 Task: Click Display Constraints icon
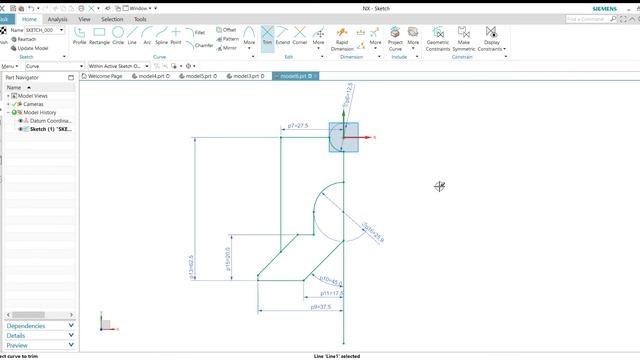point(491,32)
